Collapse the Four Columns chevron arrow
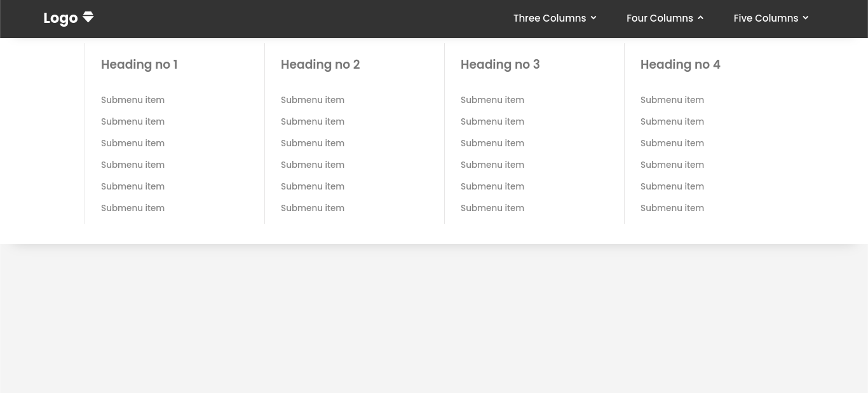This screenshot has height=393, width=868. tap(700, 18)
